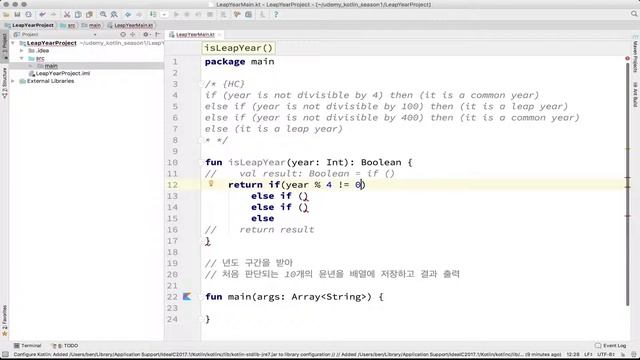Image resolution: width=640 pixels, height=360 pixels.
Task: Click the Collapse All icon in Project panel
Action: point(133,35)
